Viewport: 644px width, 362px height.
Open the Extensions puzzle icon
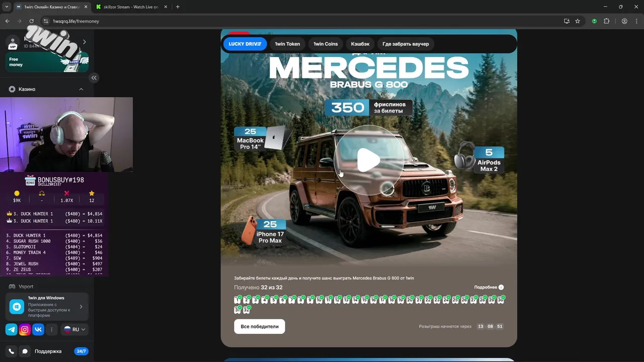coord(606,21)
